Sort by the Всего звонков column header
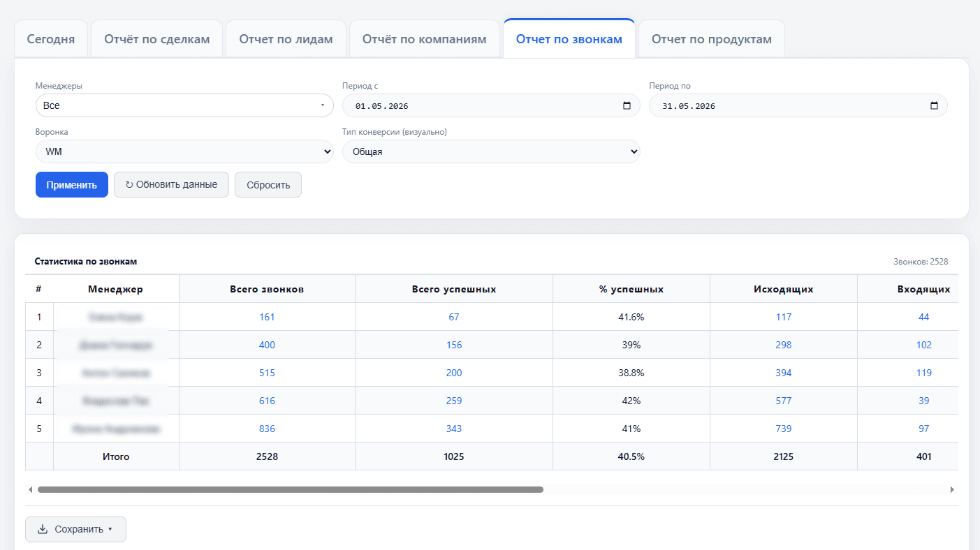 pyautogui.click(x=267, y=289)
